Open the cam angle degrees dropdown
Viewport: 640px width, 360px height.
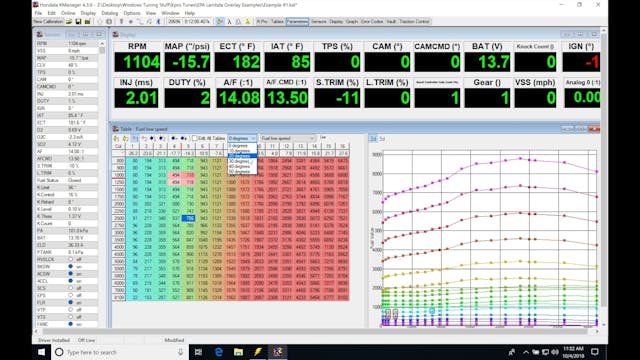coord(242,139)
